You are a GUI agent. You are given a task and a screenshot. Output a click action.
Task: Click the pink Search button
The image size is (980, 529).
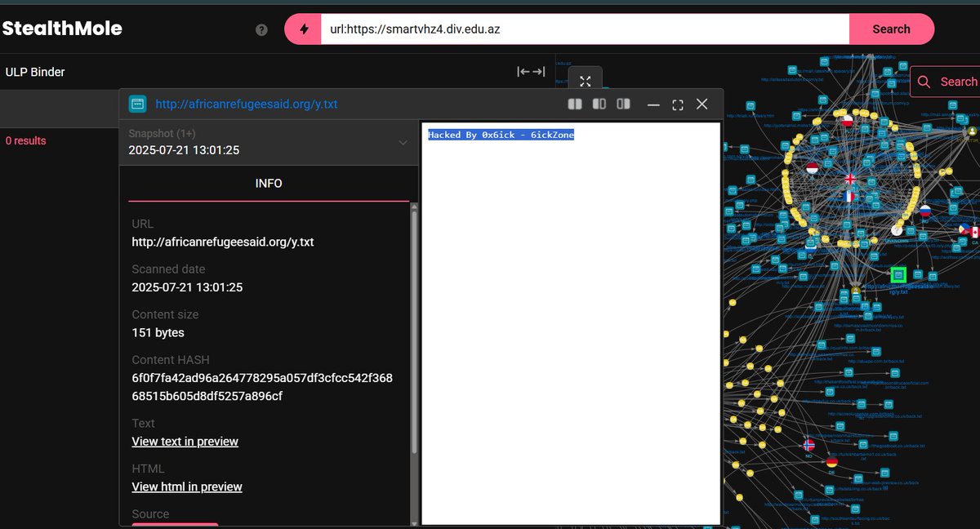891,29
